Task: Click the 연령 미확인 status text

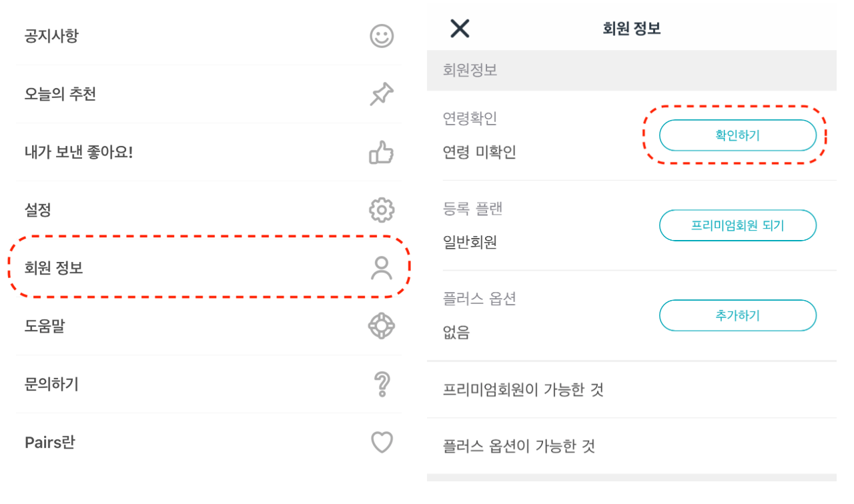Action: pyautogui.click(x=479, y=153)
